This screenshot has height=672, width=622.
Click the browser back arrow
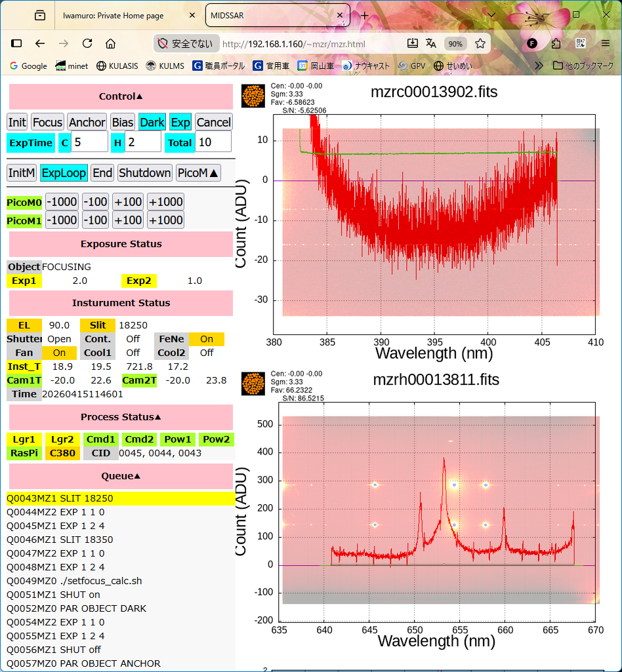click(x=40, y=43)
